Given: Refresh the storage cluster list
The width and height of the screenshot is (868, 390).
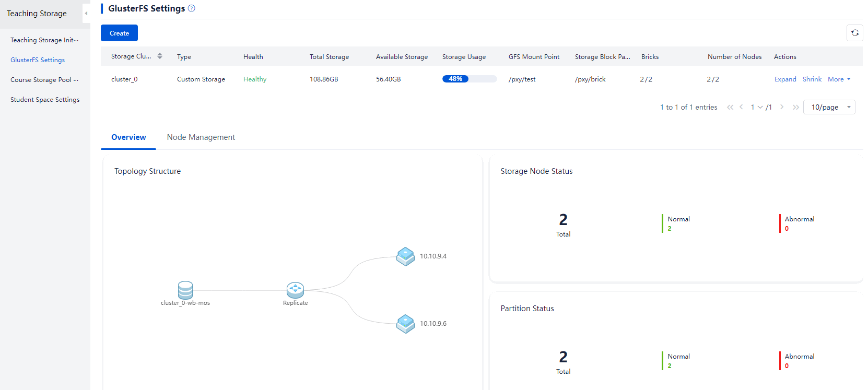Looking at the screenshot, I should [854, 33].
